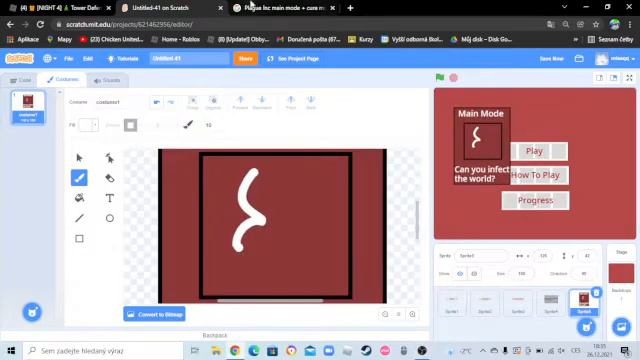Click Choose a Costume button
The width and height of the screenshot is (640, 360).
32,312
